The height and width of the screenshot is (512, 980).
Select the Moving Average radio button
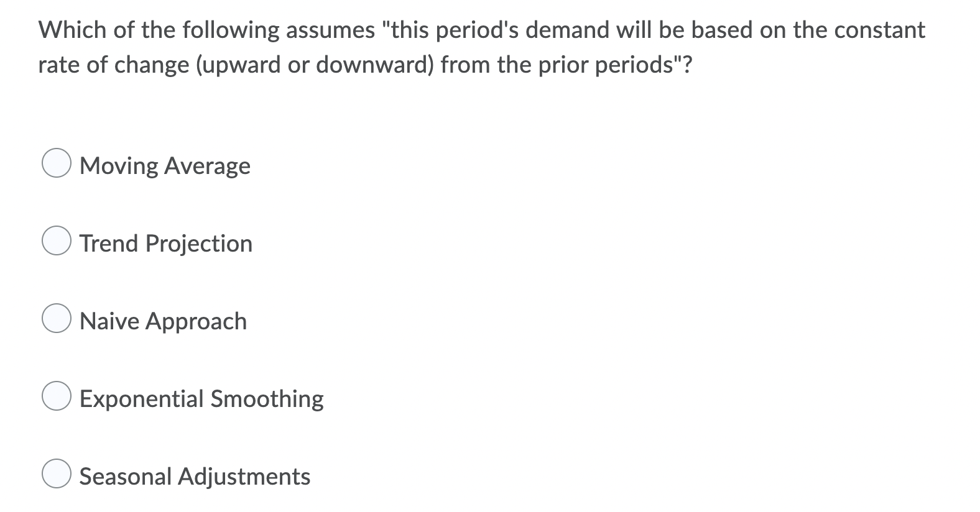56,163
